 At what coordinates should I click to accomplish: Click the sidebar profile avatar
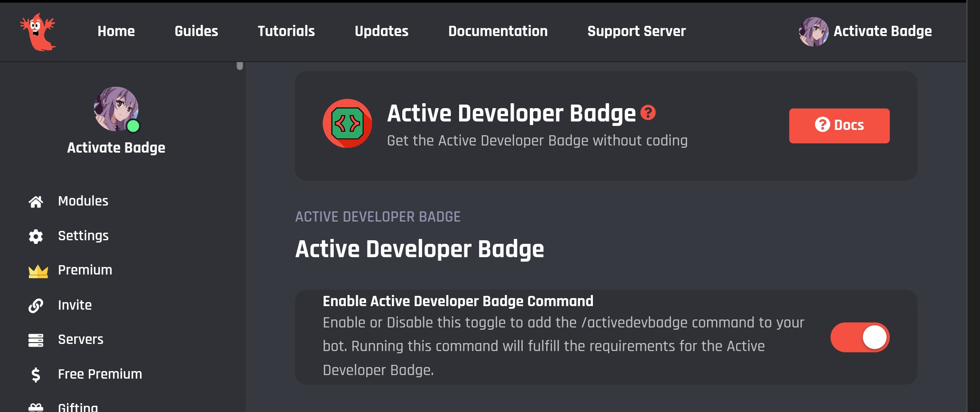(x=116, y=109)
